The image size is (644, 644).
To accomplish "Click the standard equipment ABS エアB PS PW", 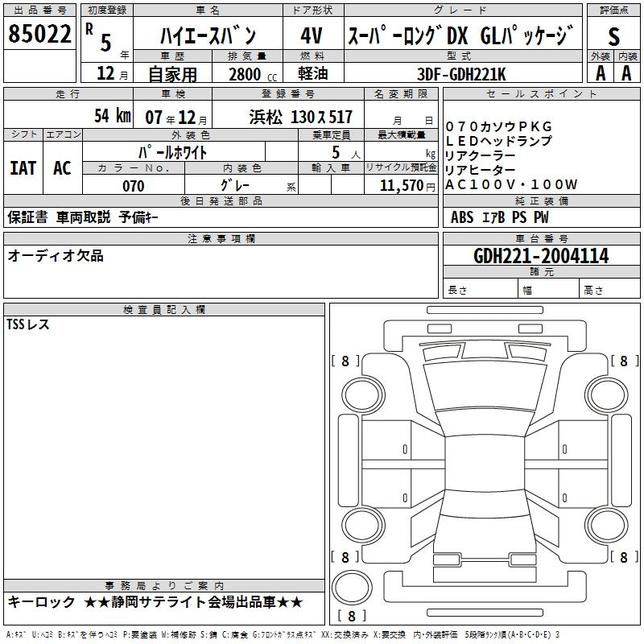I will coord(499,217).
